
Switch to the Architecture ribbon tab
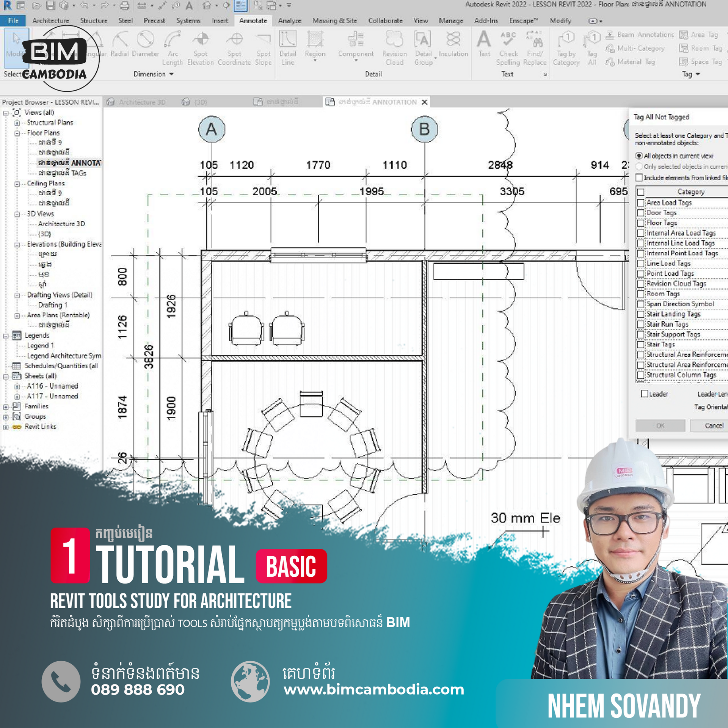click(x=51, y=20)
